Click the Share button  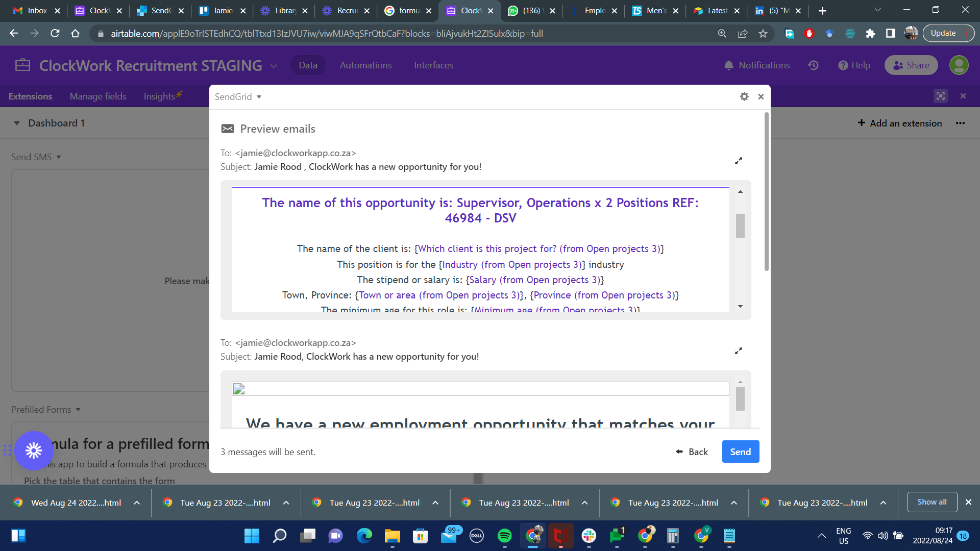pyautogui.click(x=911, y=65)
